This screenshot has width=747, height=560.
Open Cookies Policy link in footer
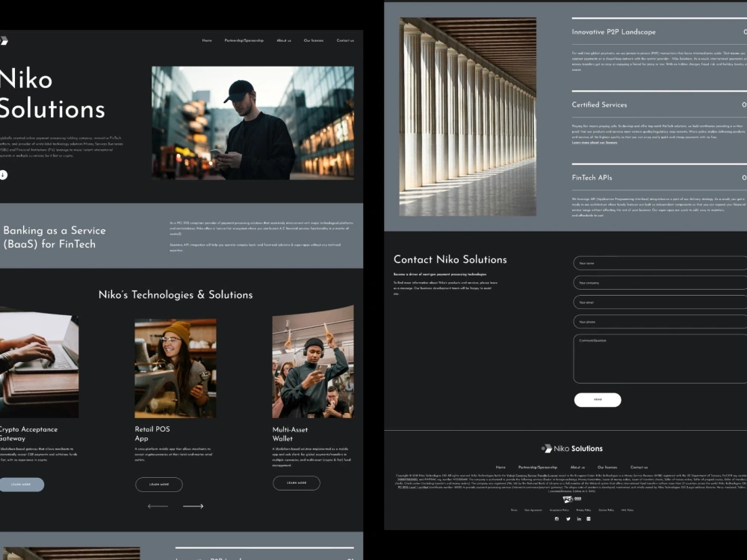click(x=606, y=510)
